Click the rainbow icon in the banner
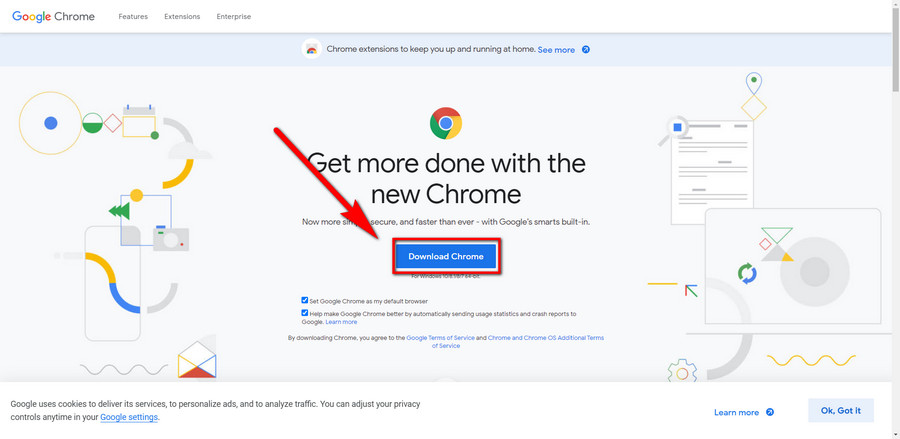 (x=313, y=49)
